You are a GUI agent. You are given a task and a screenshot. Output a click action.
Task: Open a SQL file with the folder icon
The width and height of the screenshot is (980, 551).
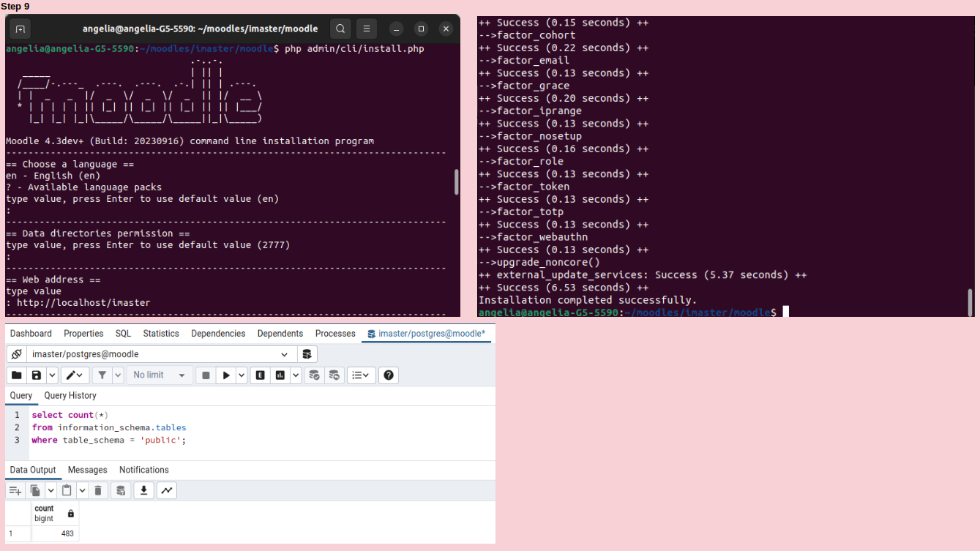pyautogui.click(x=17, y=375)
